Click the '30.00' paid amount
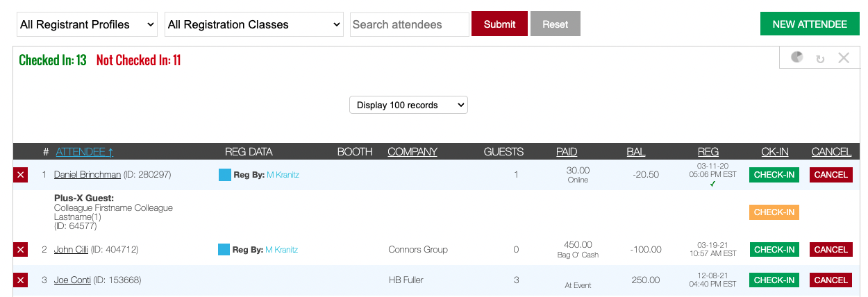868x297 pixels. 578,170
